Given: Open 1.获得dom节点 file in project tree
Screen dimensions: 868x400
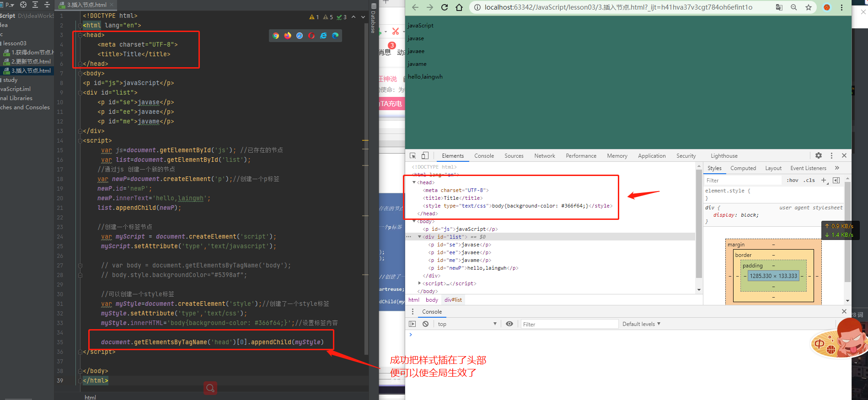Looking at the screenshot, I should tap(28, 53).
